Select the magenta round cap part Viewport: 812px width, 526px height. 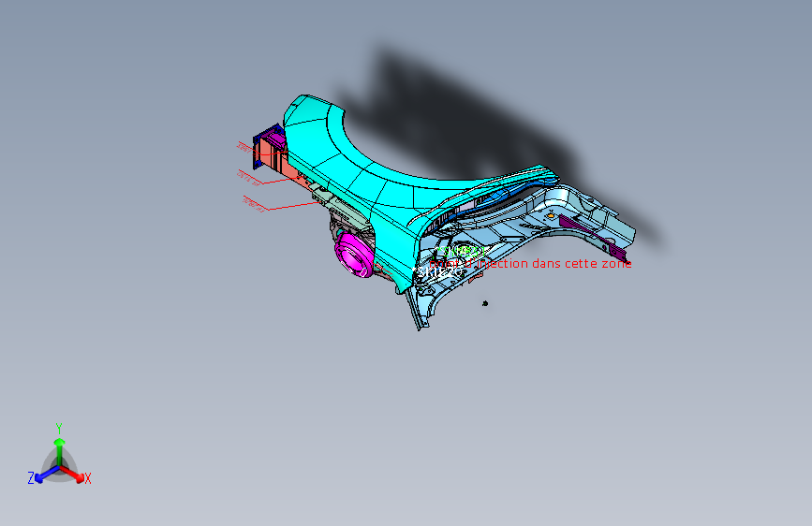[x=354, y=255]
